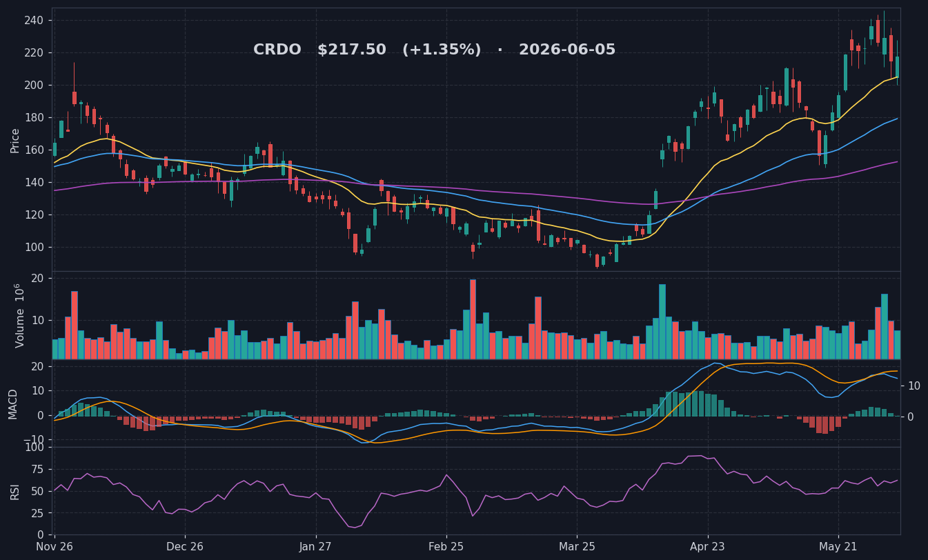The width and height of the screenshot is (928, 560).
Task: Click the last candlestick on the price chart
Action: (897, 64)
